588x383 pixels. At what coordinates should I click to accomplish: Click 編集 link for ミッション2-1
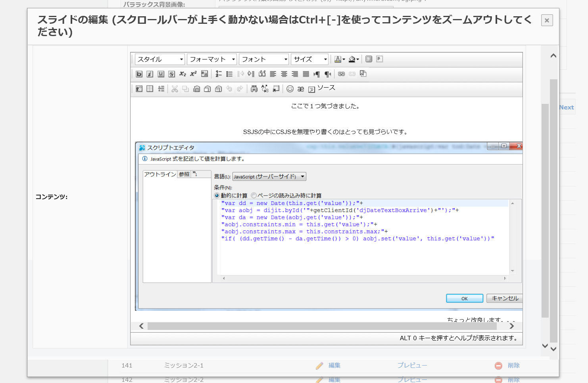click(334, 366)
